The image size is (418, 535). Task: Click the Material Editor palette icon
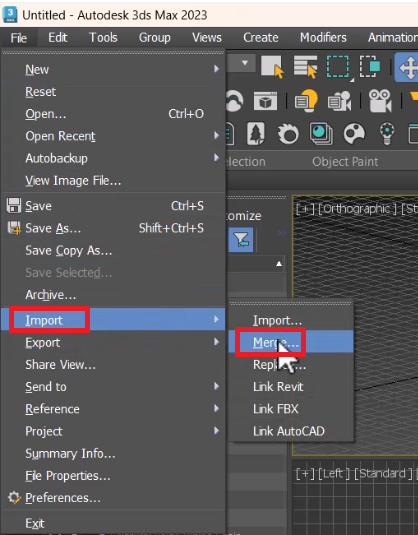pyautogui.click(x=354, y=133)
